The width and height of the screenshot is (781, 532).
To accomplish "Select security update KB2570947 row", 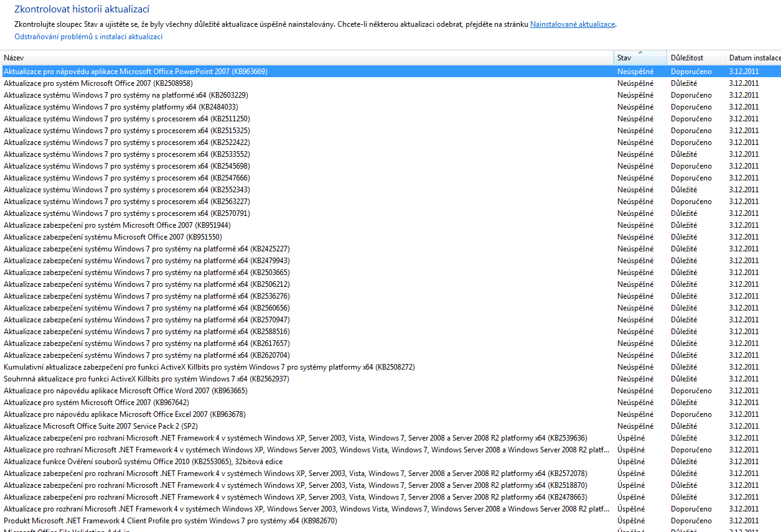I will 390,320.
